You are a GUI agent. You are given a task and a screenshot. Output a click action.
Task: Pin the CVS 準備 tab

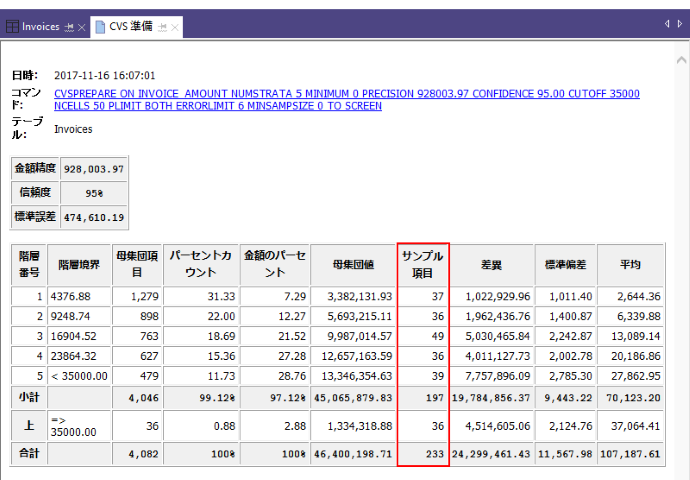click(x=163, y=27)
